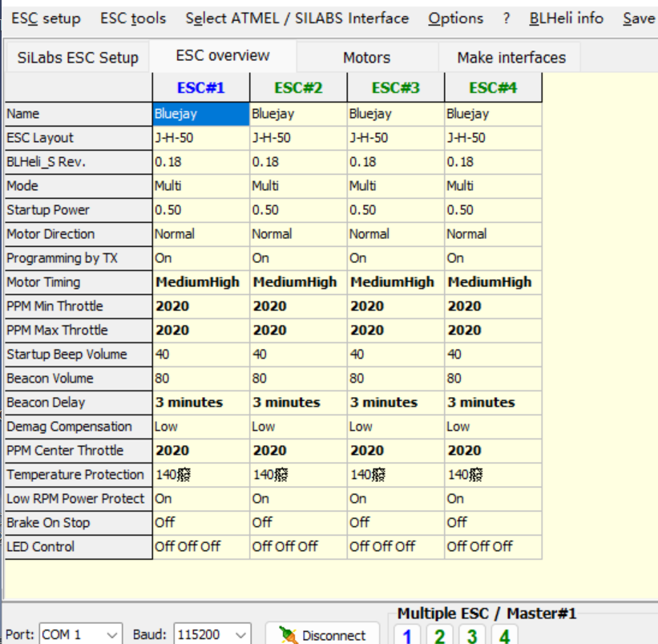This screenshot has height=644, width=658.
Task: Select the Bluejay name cell under ESC#2
Action: pyautogui.click(x=298, y=114)
